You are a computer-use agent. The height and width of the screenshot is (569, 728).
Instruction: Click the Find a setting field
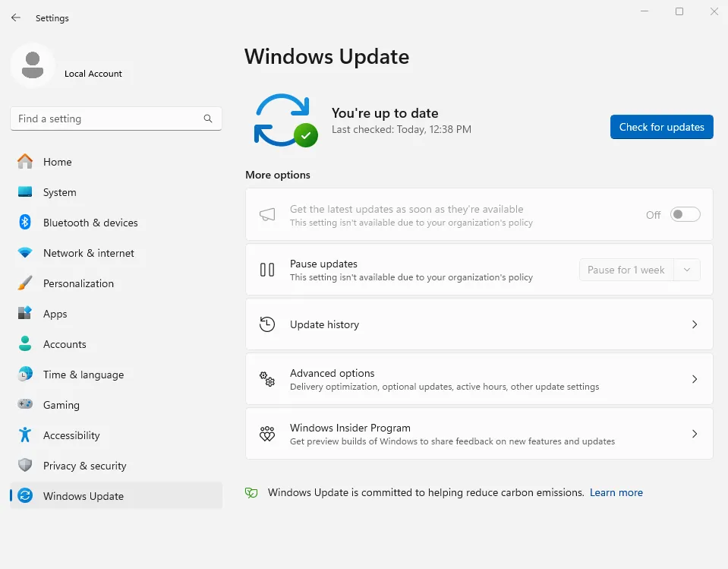tap(116, 119)
